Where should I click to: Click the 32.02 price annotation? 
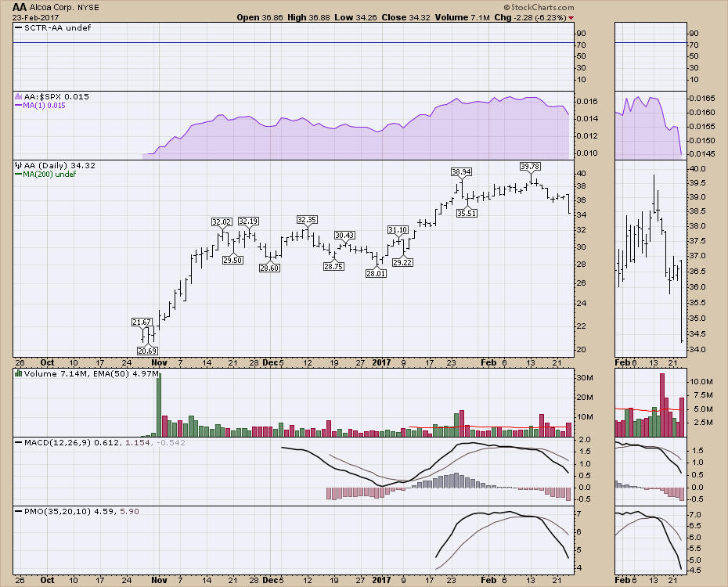pos(222,221)
